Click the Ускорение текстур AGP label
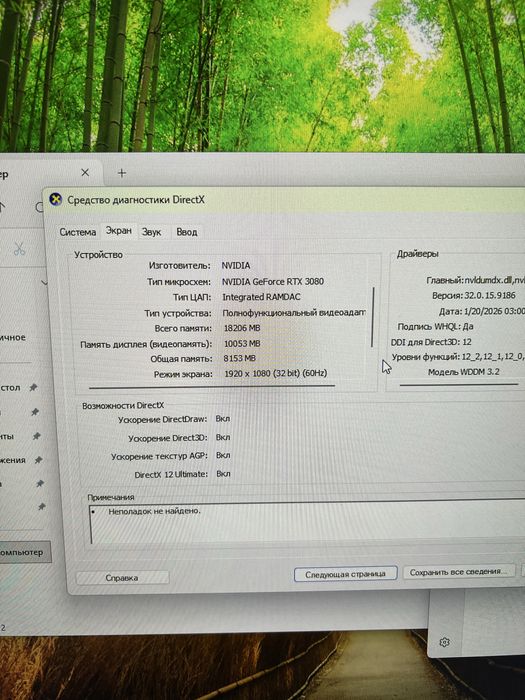This screenshot has width=525, height=700. coord(159,456)
